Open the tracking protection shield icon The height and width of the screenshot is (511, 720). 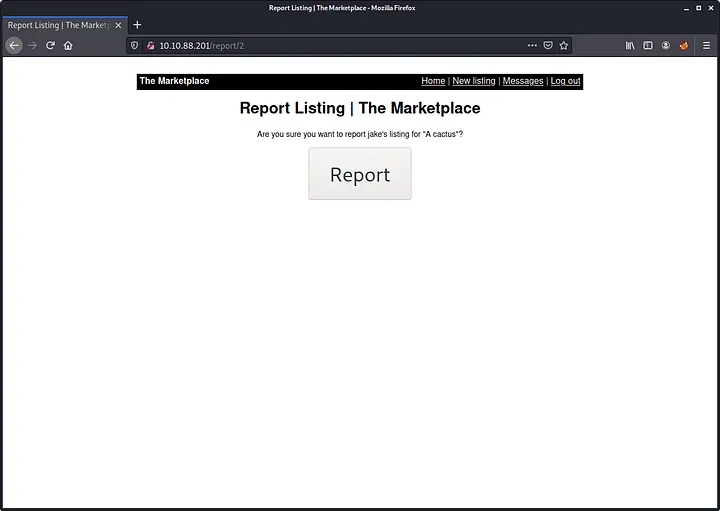[x=135, y=45]
